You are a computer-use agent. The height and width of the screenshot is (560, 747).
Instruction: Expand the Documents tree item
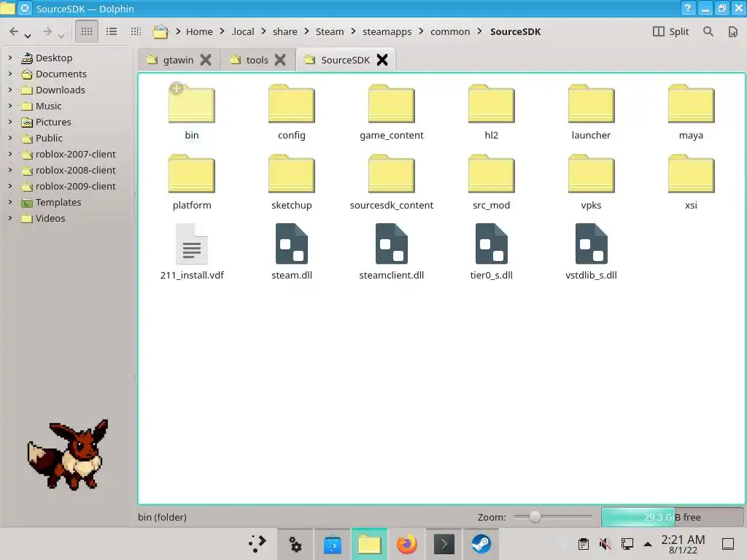tap(10, 74)
